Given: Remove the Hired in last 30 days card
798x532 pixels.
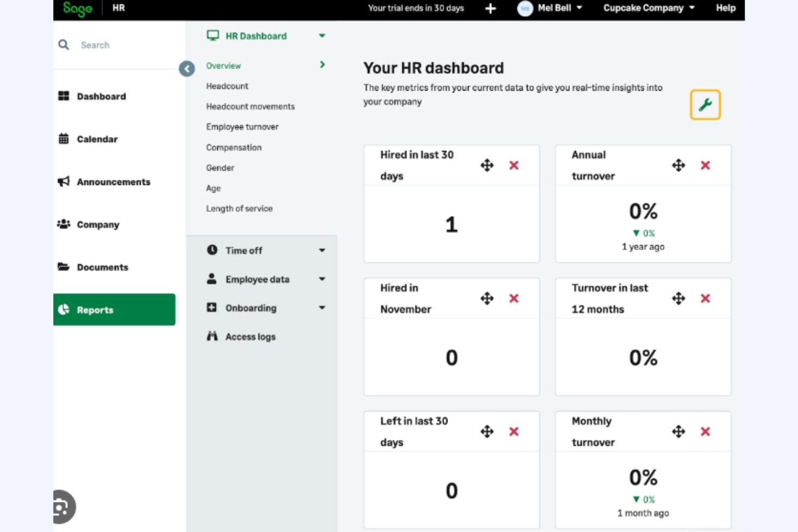Looking at the screenshot, I should click(x=514, y=165).
